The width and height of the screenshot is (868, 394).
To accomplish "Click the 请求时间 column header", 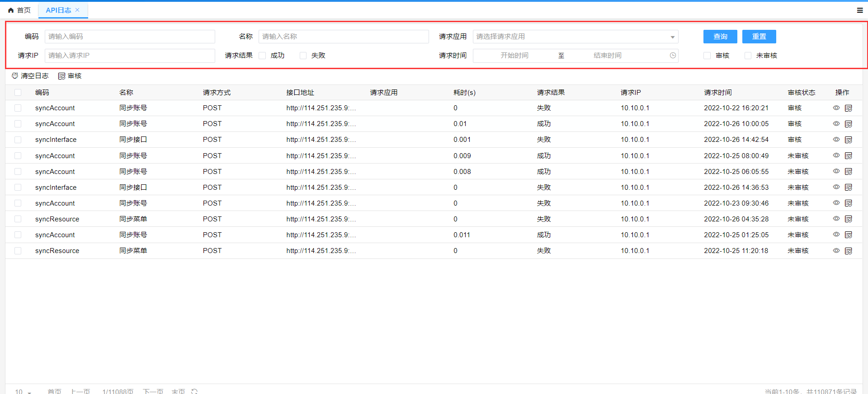I will coord(718,92).
